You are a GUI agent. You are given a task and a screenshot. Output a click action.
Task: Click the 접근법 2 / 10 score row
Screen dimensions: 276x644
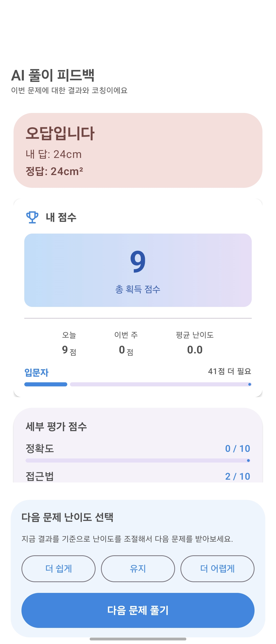[x=138, y=476]
